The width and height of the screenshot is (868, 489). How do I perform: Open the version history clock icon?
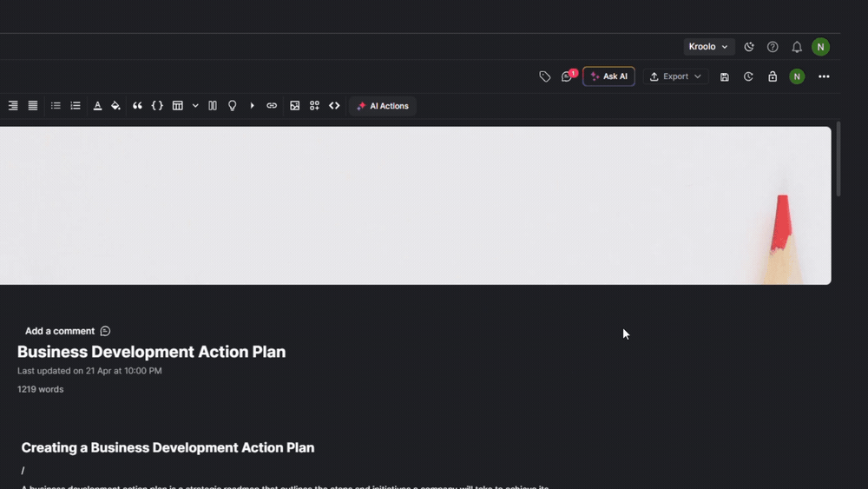pos(748,76)
